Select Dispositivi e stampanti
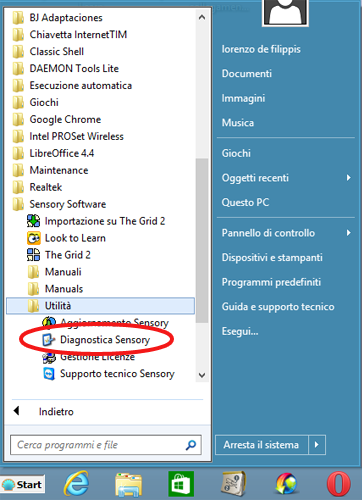 coord(272,257)
